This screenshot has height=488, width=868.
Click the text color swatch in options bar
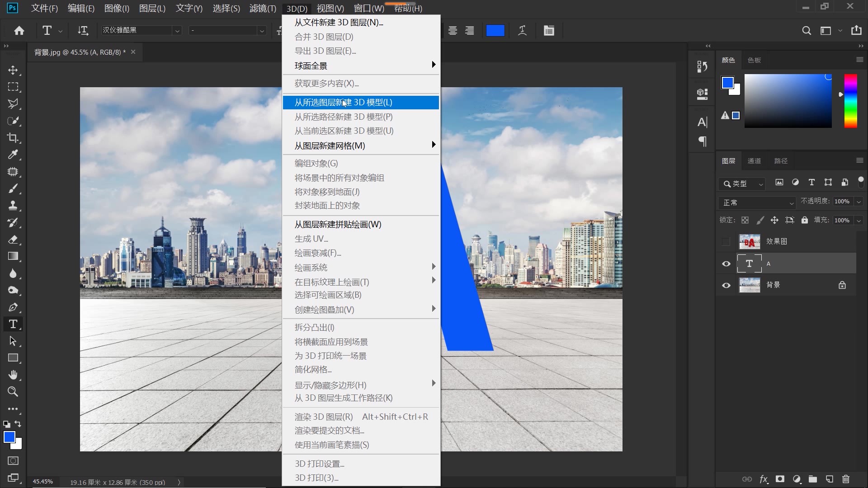(x=495, y=30)
